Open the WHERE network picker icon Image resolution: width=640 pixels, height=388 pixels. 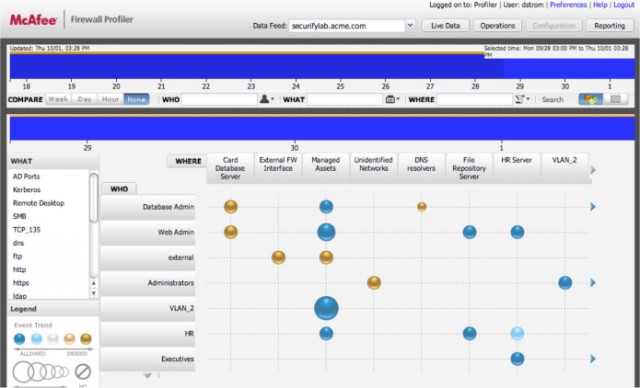522,99
